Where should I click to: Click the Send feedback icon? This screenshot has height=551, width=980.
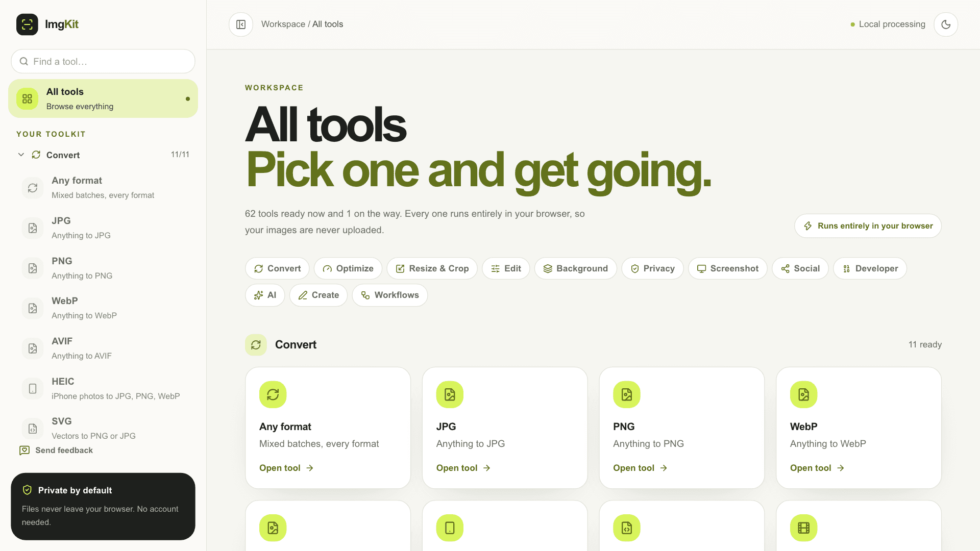(x=24, y=450)
